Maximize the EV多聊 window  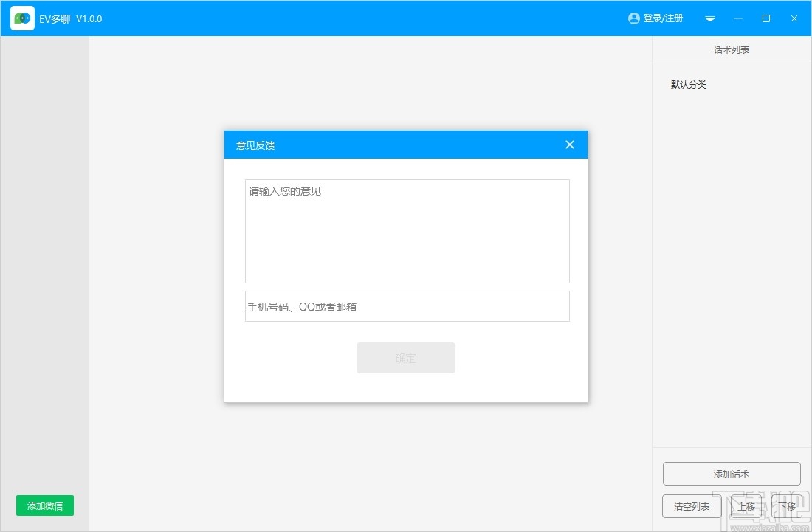[766, 18]
